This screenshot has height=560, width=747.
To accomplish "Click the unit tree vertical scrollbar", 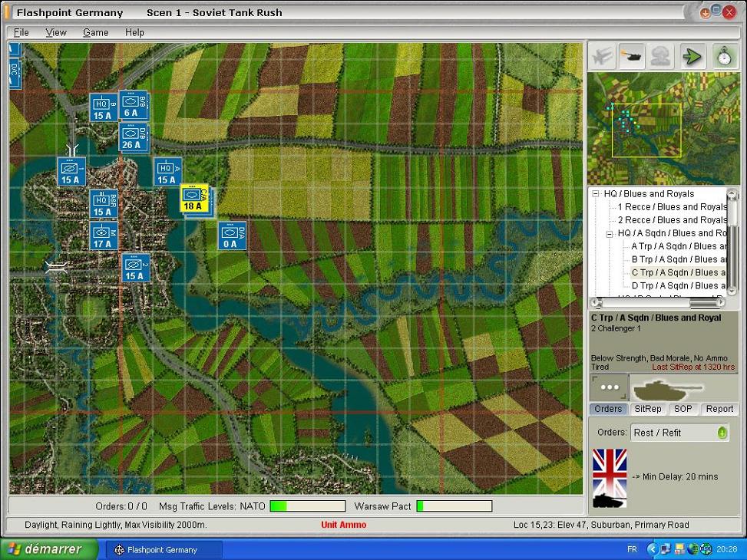I will tap(732, 242).
